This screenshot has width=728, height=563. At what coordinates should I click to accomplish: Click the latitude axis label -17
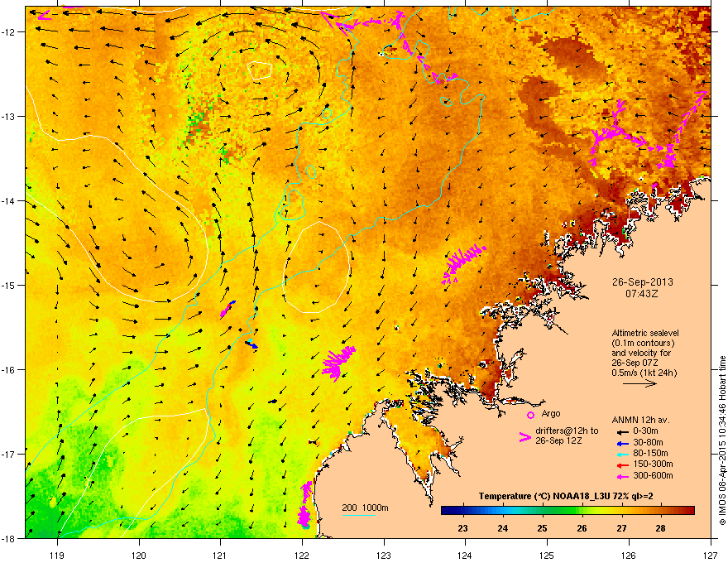(8, 454)
